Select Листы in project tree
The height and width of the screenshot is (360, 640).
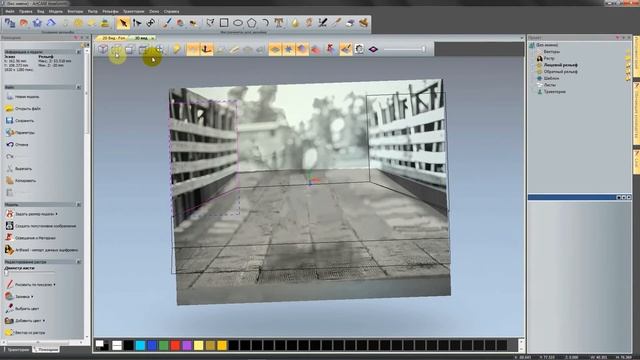pos(550,85)
